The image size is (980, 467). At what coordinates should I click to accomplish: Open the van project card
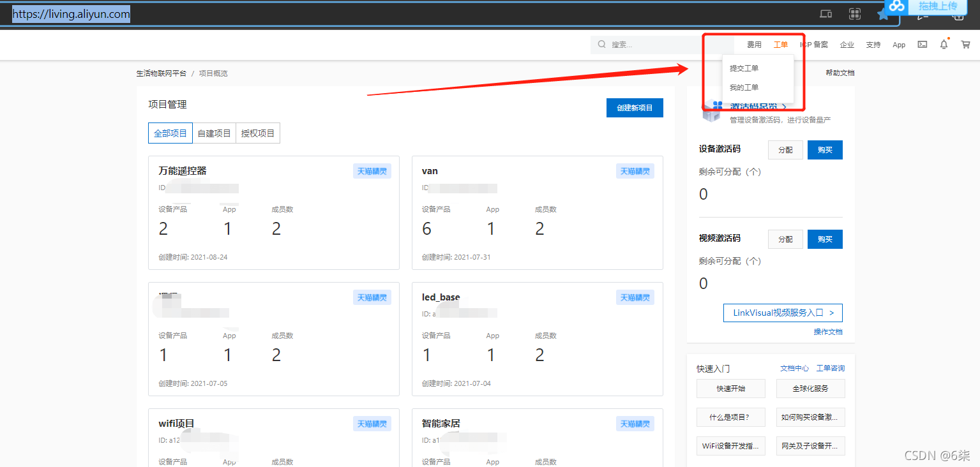[x=538, y=212]
